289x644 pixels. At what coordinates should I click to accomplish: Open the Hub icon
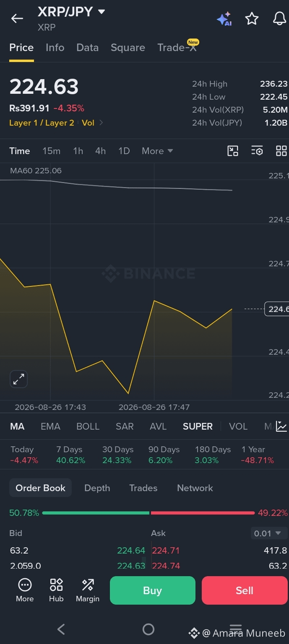coord(56,590)
